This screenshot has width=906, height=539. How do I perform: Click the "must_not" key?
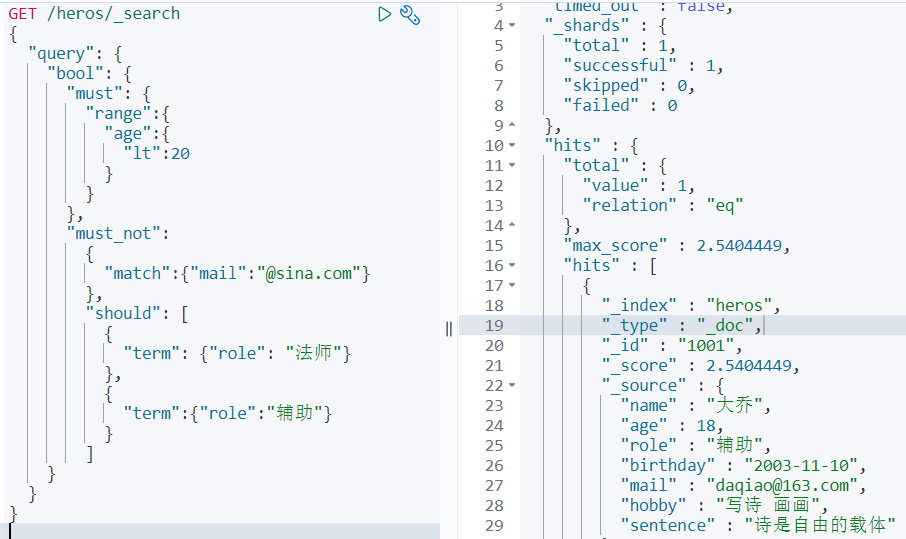(113, 233)
